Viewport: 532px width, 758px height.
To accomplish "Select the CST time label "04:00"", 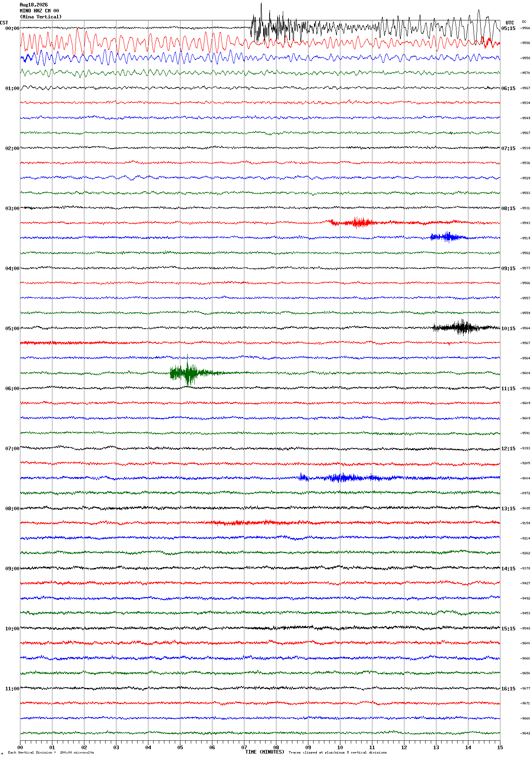I will (12, 269).
